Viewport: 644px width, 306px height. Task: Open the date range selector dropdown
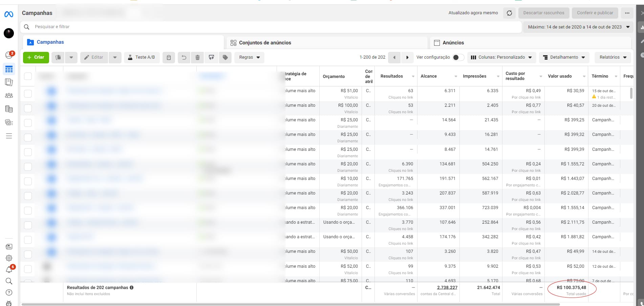click(x=578, y=27)
